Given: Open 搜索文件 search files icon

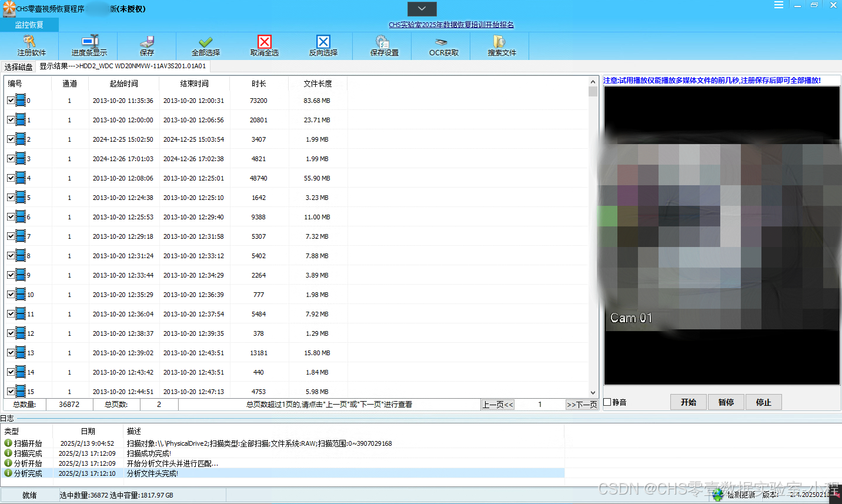Looking at the screenshot, I should [x=499, y=42].
